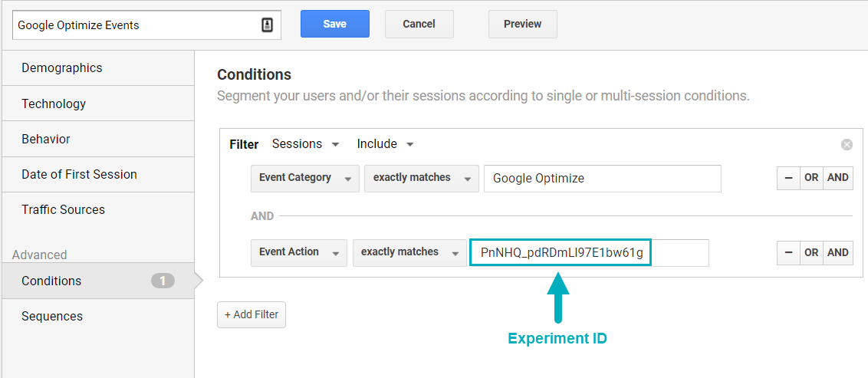Select the Demographics section
868x378 pixels.
click(62, 68)
